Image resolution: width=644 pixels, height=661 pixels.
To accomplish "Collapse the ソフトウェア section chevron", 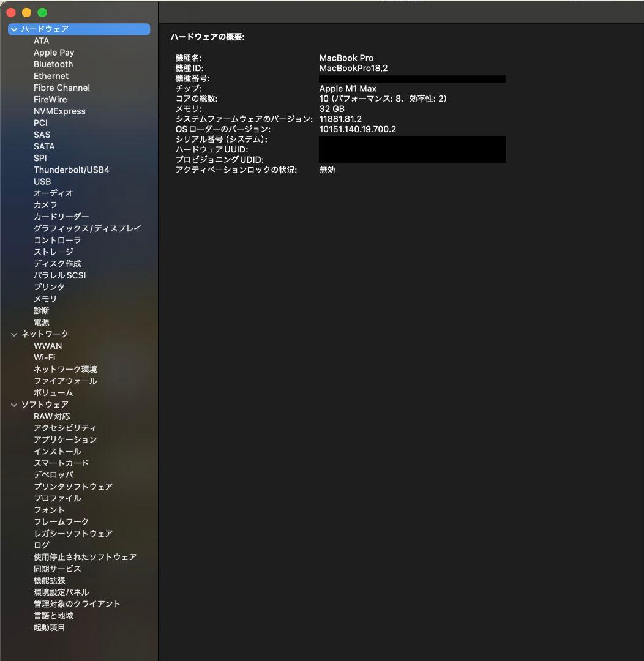I will tap(14, 405).
